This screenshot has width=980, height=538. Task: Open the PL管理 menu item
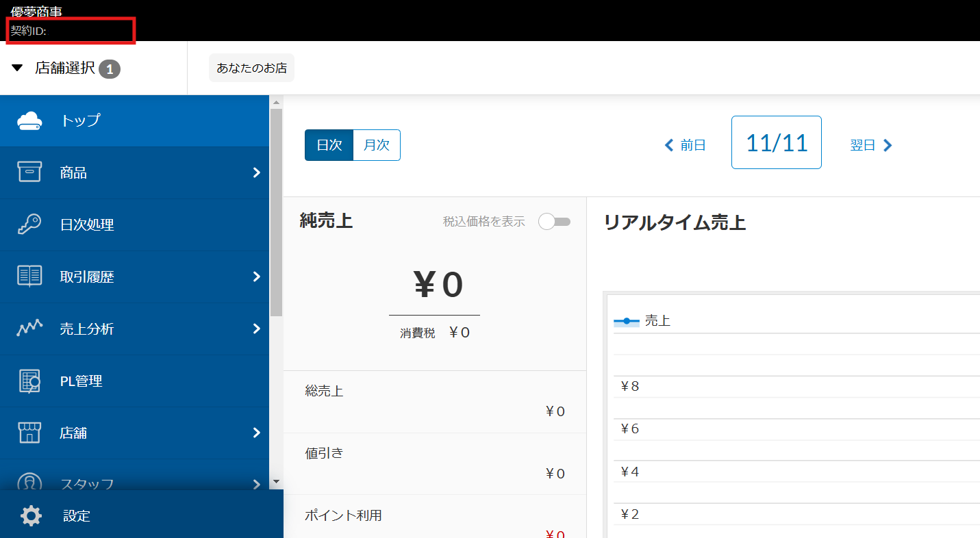[135, 381]
